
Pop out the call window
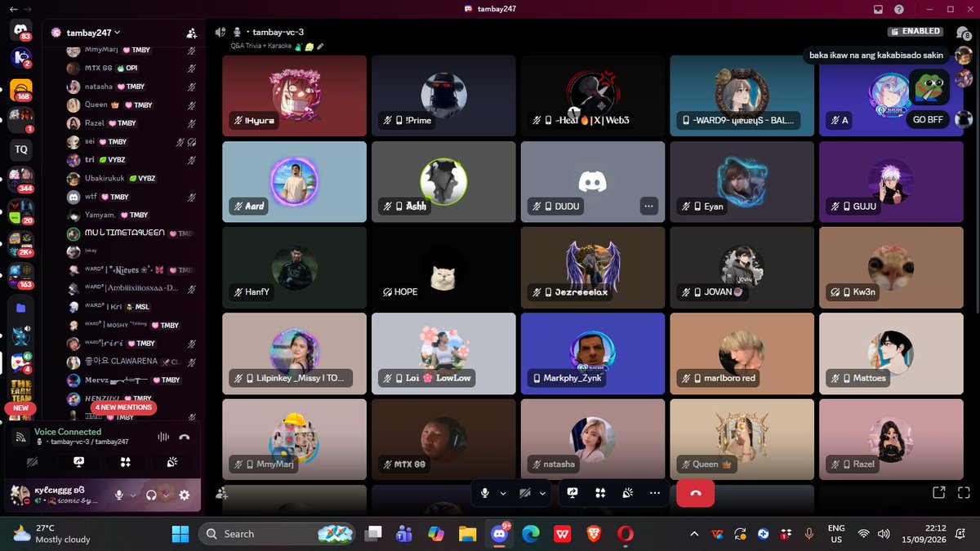pos(939,492)
